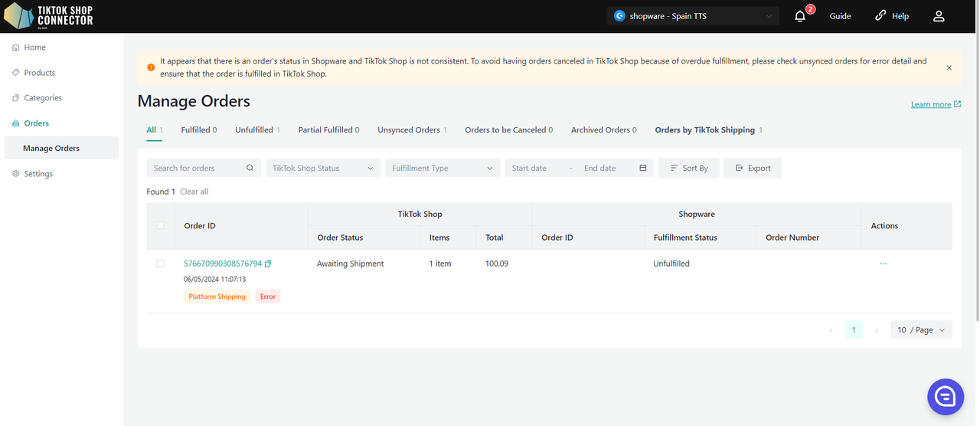Click the notification bell icon
Screen dimensions: 980x426
pos(800,16)
